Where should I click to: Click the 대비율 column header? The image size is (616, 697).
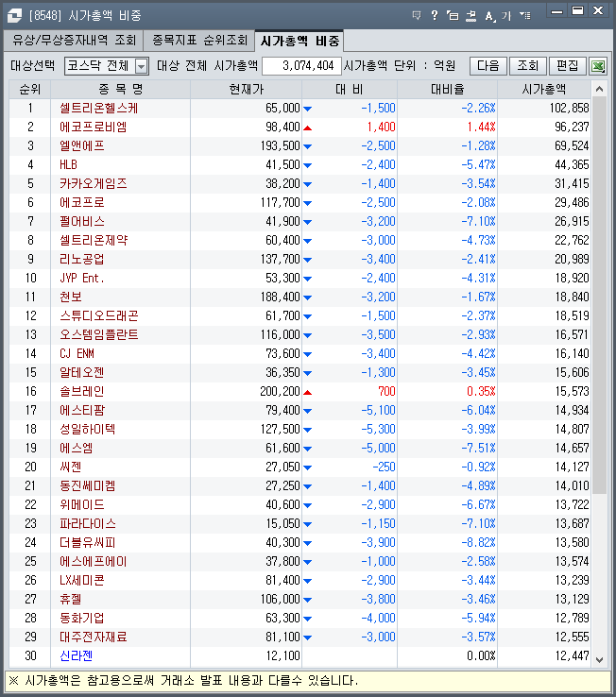point(448,90)
